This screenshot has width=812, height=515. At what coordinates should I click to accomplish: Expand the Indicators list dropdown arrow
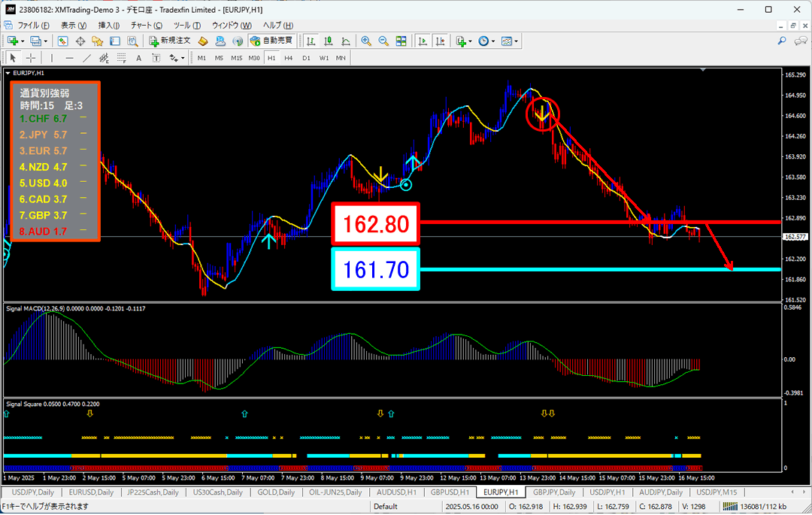[470, 41]
